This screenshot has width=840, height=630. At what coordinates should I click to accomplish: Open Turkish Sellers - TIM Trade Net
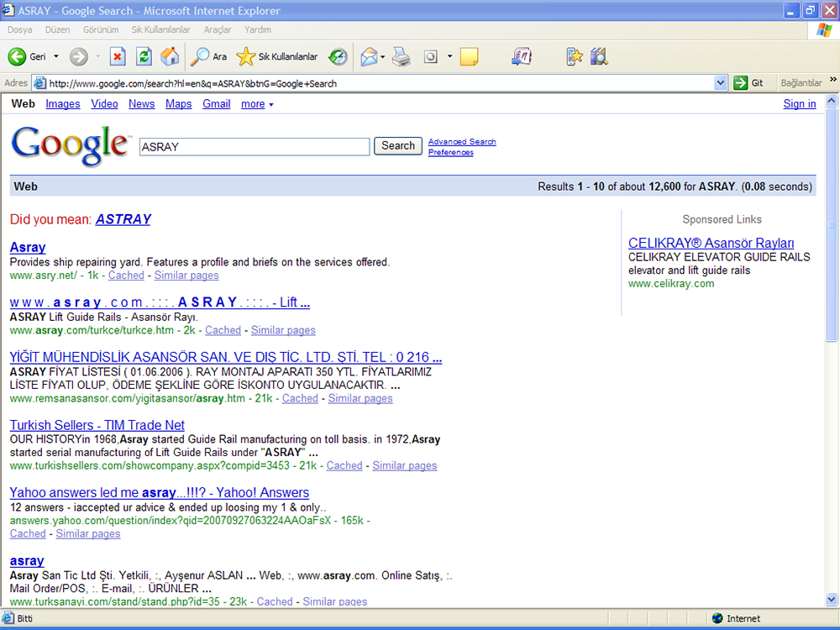[x=97, y=425]
